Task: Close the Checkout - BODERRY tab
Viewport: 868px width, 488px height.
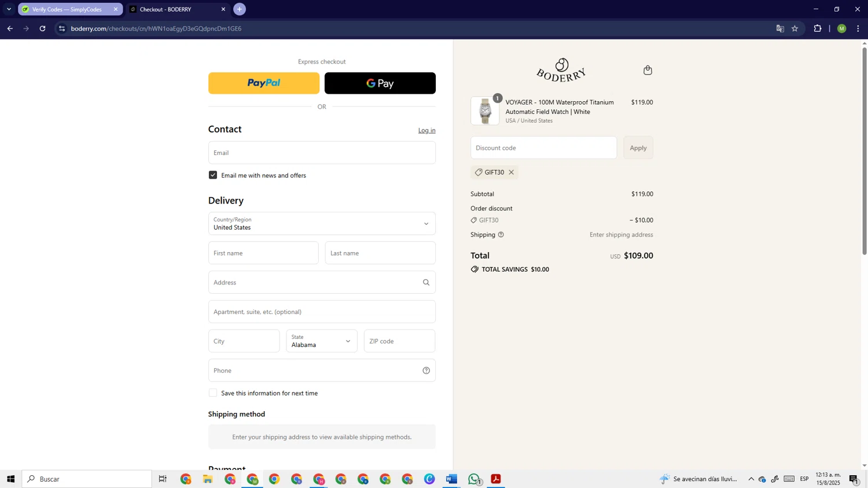Action: pyautogui.click(x=223, y=9)
